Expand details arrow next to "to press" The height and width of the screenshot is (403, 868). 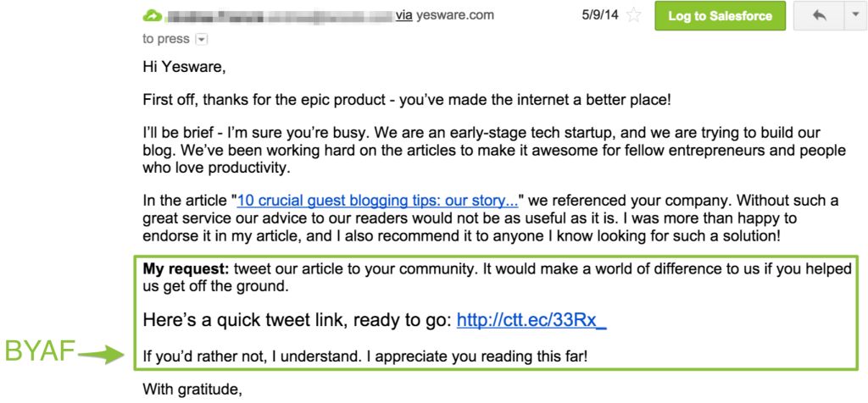coord(201,39)
